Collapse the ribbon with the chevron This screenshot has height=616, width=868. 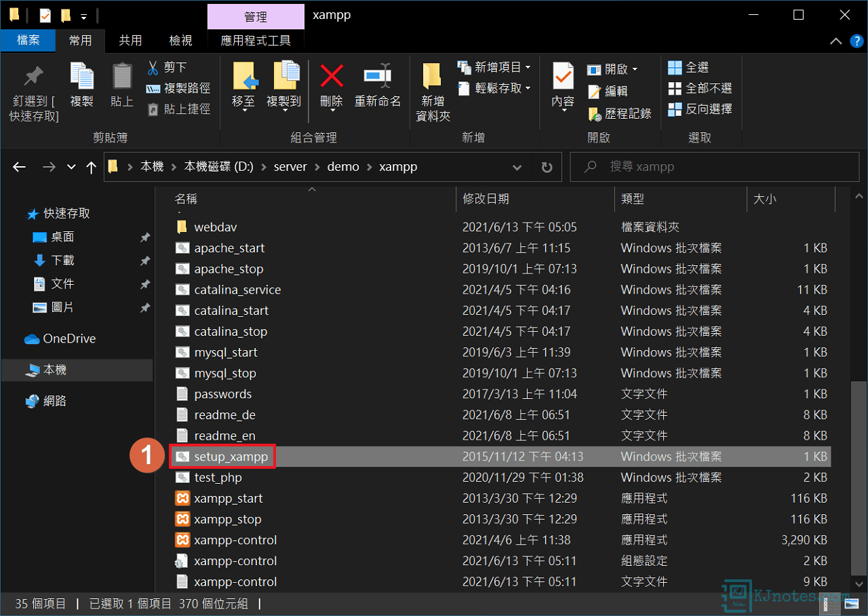[836, 41]
